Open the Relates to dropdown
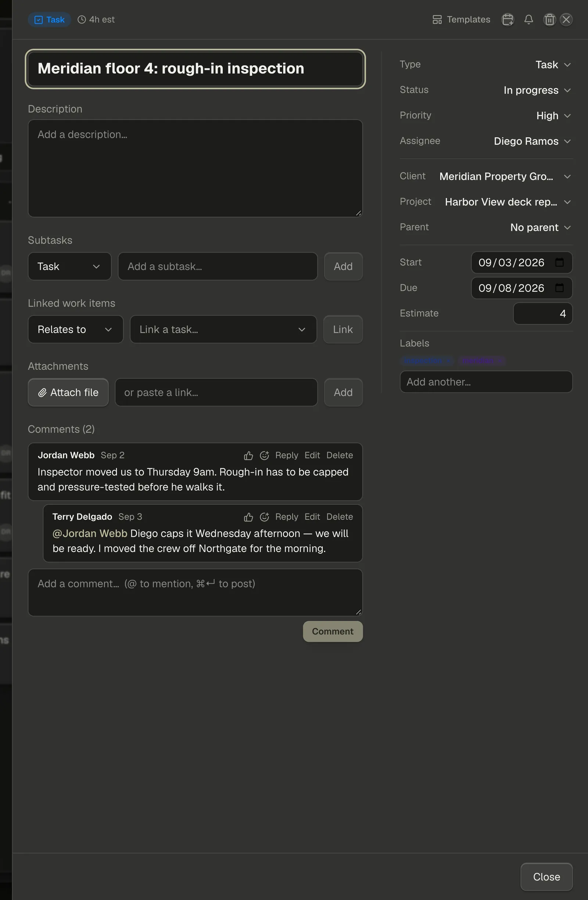The width and height of the screenshot is (588, 900). coord(76,329)
